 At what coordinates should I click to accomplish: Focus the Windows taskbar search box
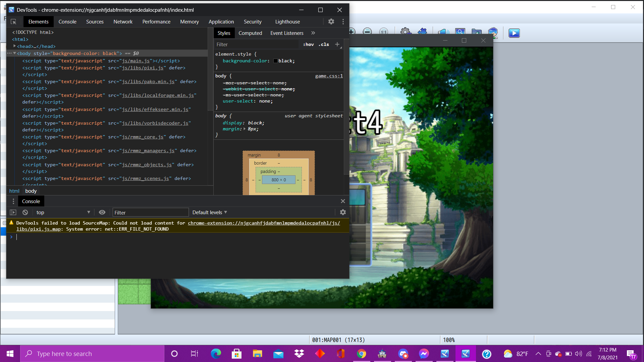point(92,354)
